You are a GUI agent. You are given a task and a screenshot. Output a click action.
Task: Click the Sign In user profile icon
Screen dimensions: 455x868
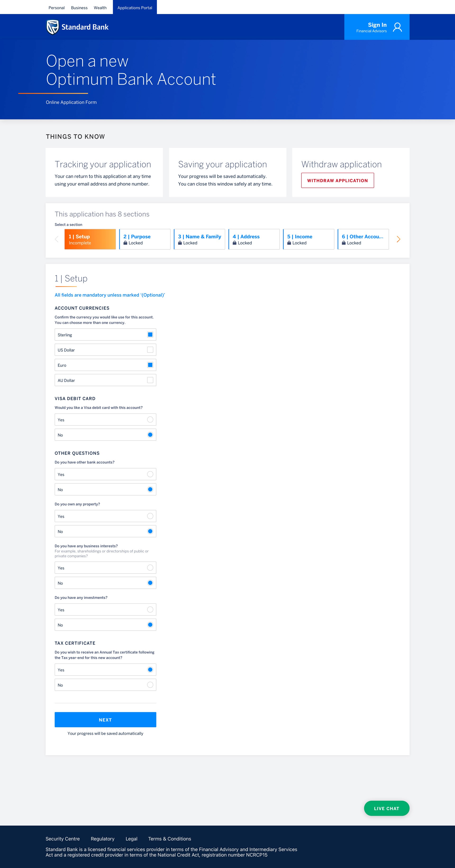click(x=397, y=27)
